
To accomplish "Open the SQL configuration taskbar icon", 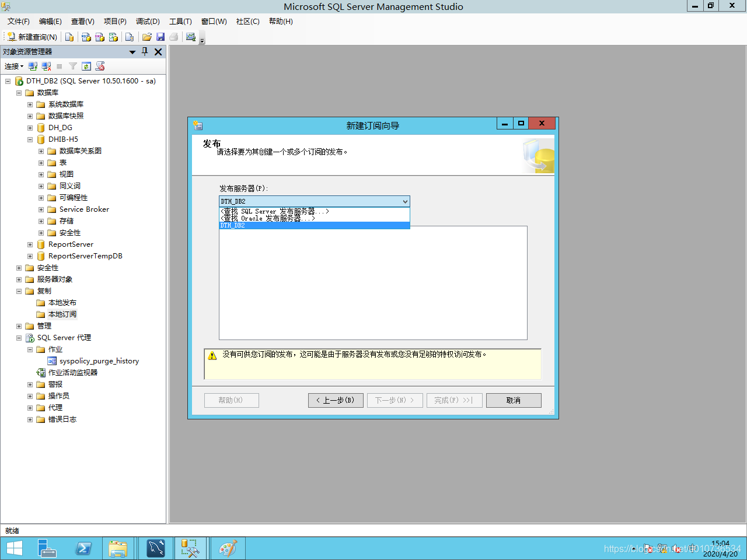I will click(x=156, y=548).
